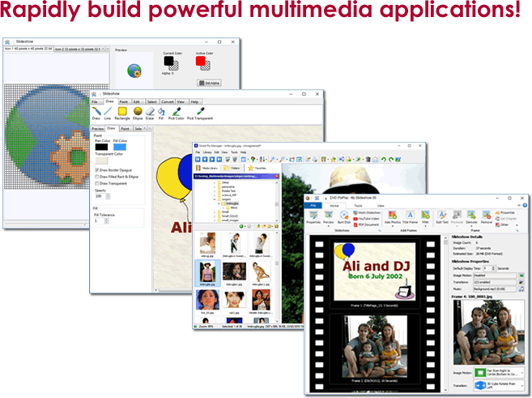Open Media Library panel button

click(206, 168)
